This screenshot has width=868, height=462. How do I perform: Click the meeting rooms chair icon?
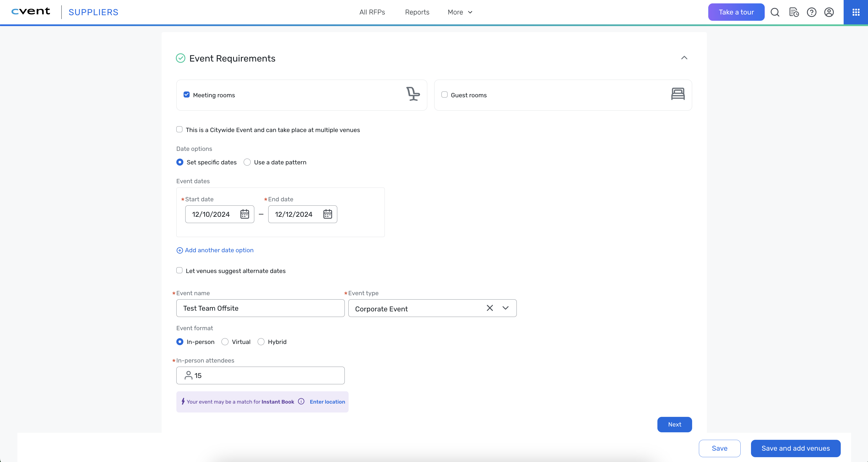413,94
